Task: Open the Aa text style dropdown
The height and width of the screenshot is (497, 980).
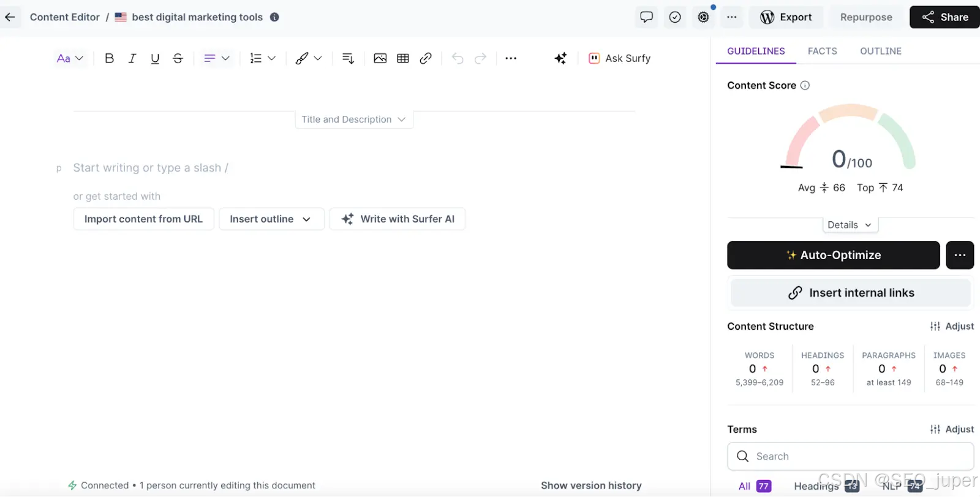Action: [70, 58]
